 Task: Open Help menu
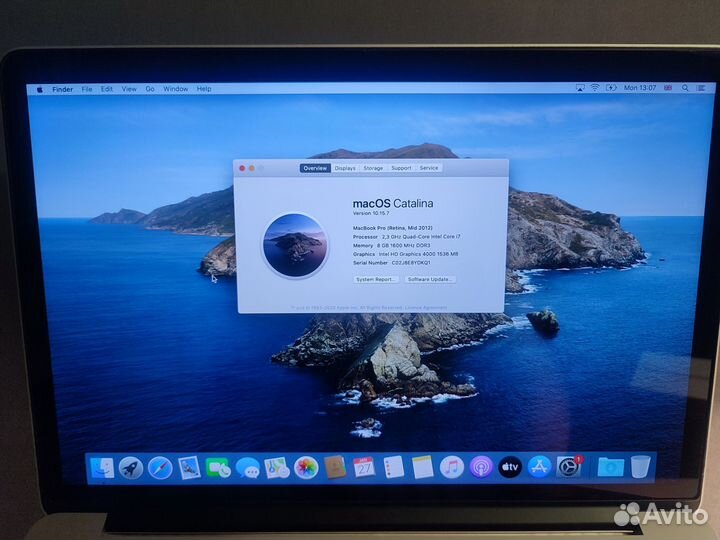click(204, 89)
